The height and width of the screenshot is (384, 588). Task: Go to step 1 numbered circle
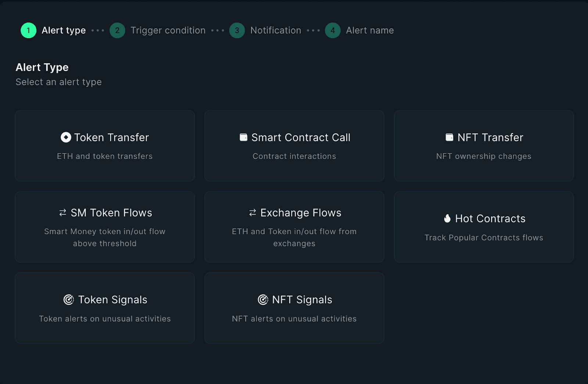(28, 30)
